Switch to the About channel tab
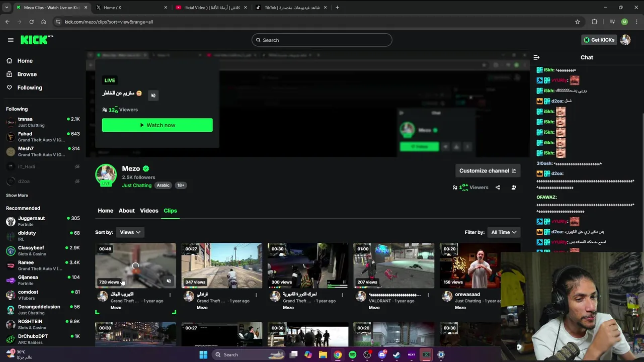The width and height of the screenshot is (644, 362). click(126, 211)
